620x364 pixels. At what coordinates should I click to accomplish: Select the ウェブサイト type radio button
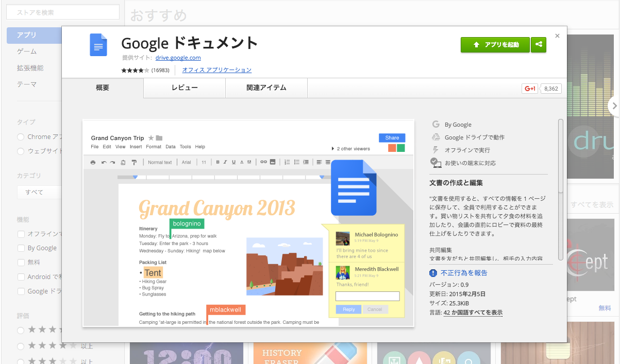click(21, 151)
